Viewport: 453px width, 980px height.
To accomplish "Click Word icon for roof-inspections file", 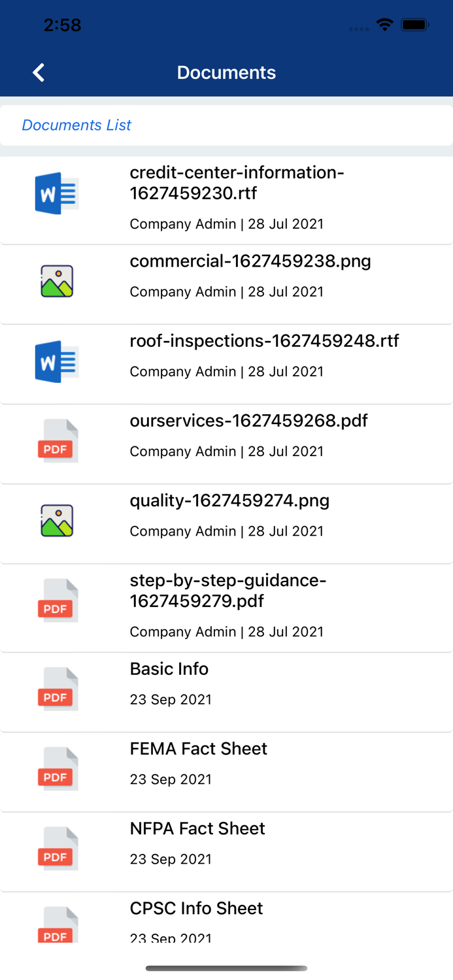I will tap(57, 361).
